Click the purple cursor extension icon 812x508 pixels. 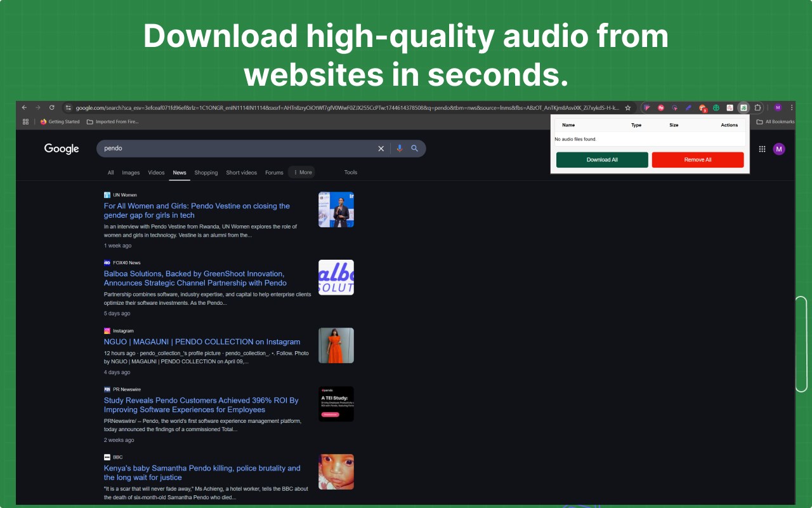point(675,108)
